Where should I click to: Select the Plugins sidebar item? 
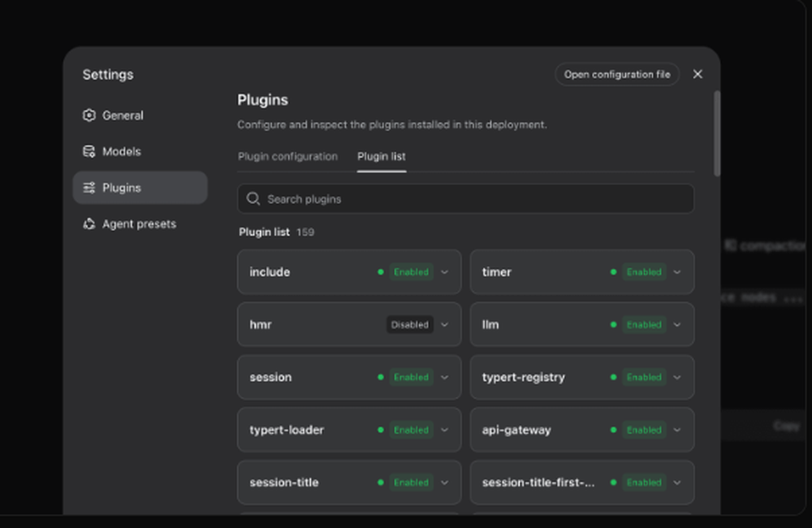point(140,188)
